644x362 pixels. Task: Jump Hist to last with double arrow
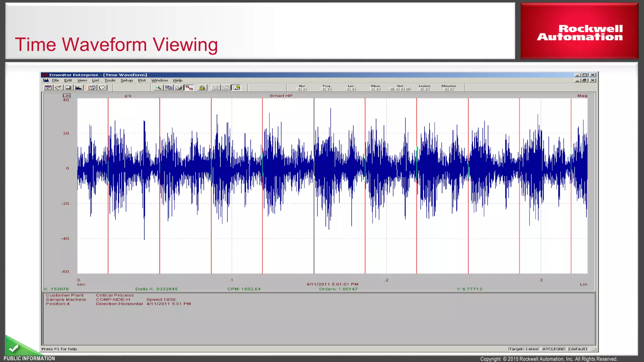click(408, 89)
